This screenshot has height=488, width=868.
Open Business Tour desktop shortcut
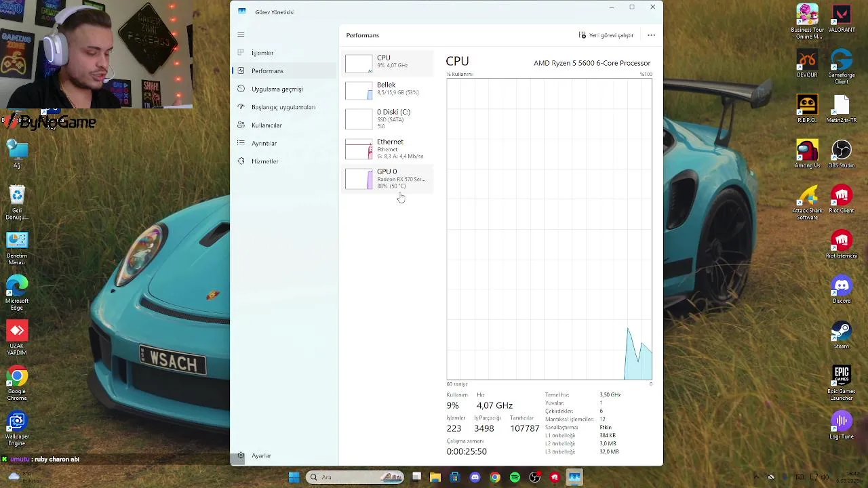tap(807, 22)
